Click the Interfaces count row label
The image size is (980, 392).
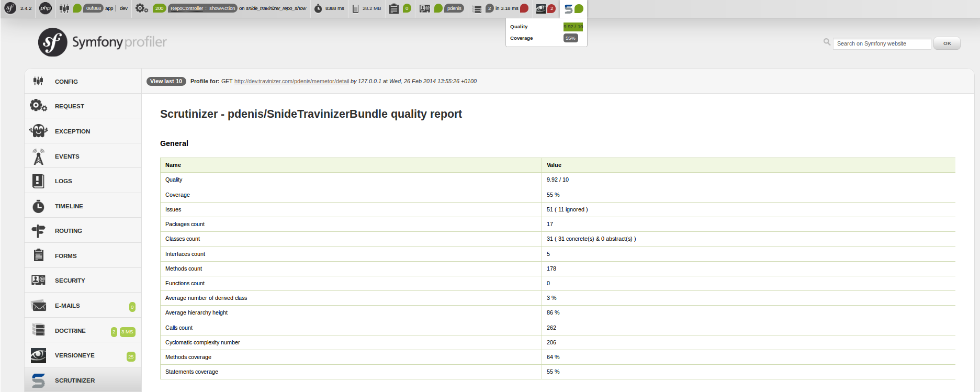pos(185,254)
